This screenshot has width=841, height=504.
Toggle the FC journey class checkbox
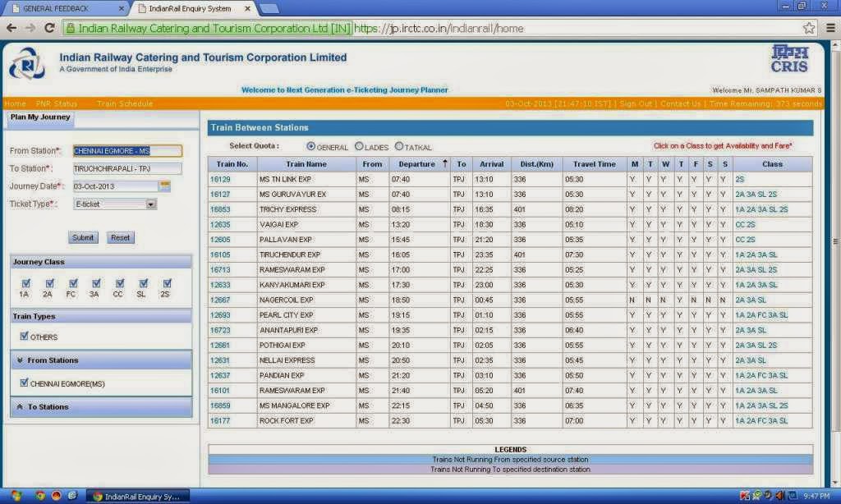coord(73,283)
